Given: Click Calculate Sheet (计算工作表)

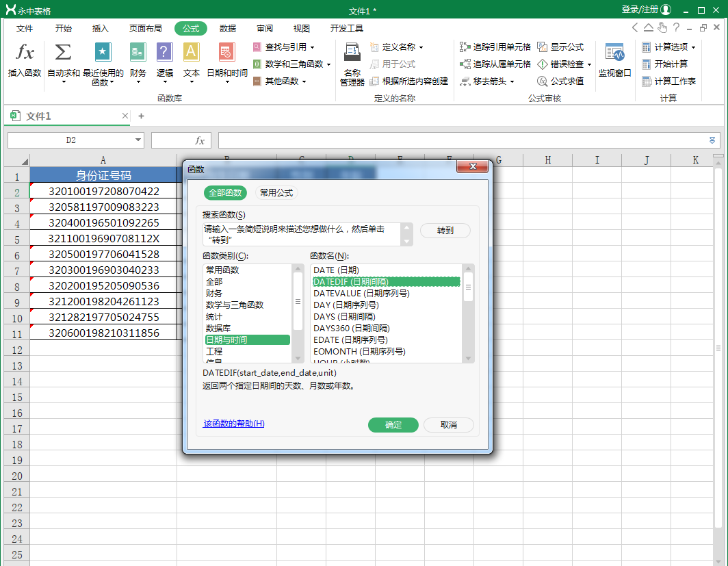Looking at the screenshot, I should (668, 81).
